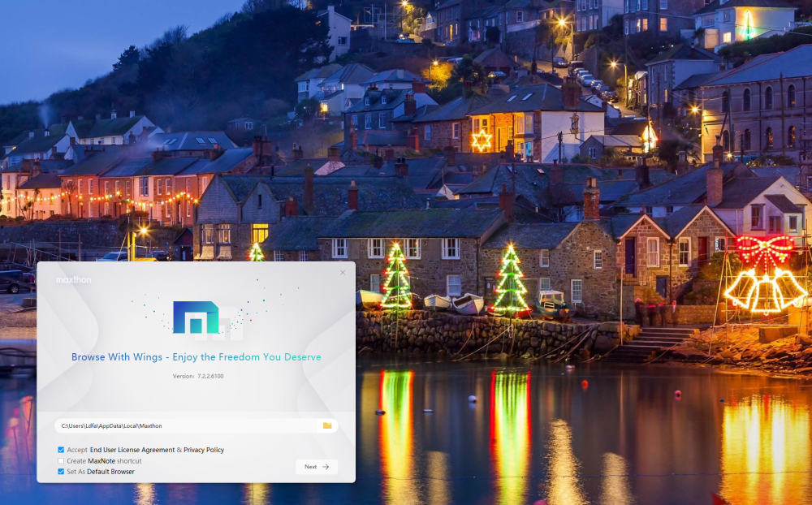Click the Version 7.2.2.6100 text
812x505 pixels.
pyautogui.click(x=198, y=376)
